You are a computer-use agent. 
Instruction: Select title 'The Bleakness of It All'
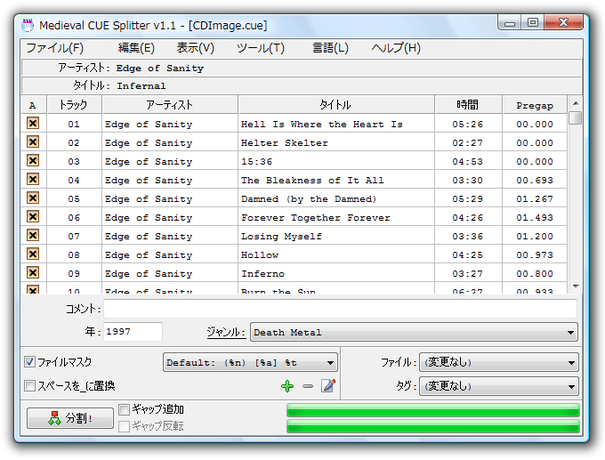pyautogui.click(x=312, y=180)
